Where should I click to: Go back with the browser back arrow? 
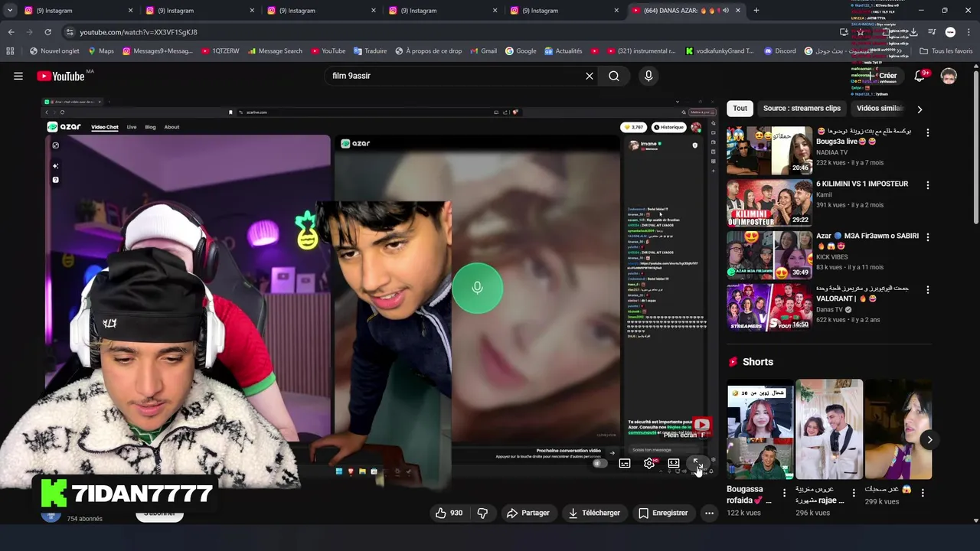[x=11, y=32]
